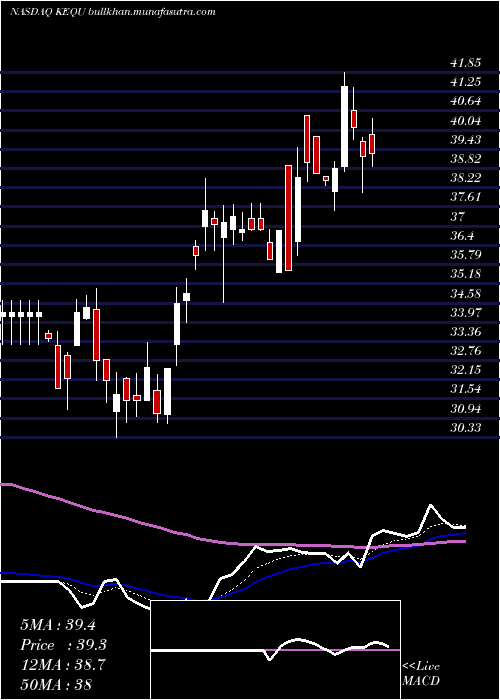The width and height of the screenshot is (500, 700).
Task: Click the 41.25 price axis label
Action: 466,82
